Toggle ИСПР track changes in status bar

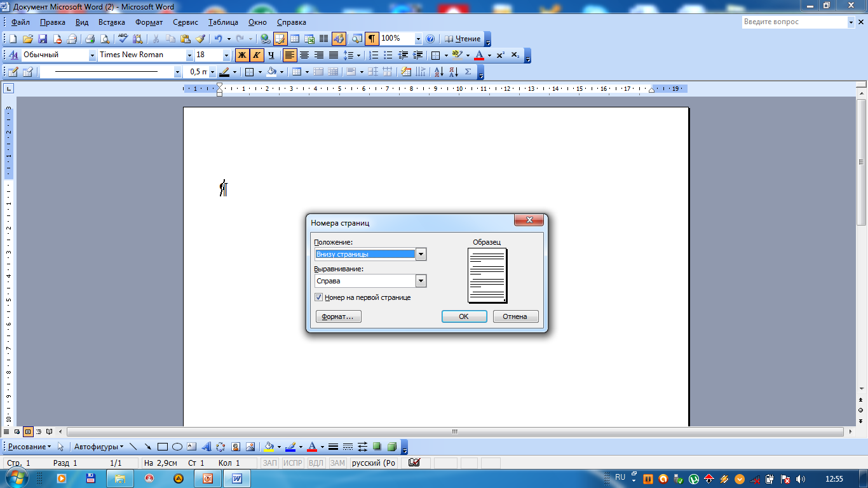point(293,463)
